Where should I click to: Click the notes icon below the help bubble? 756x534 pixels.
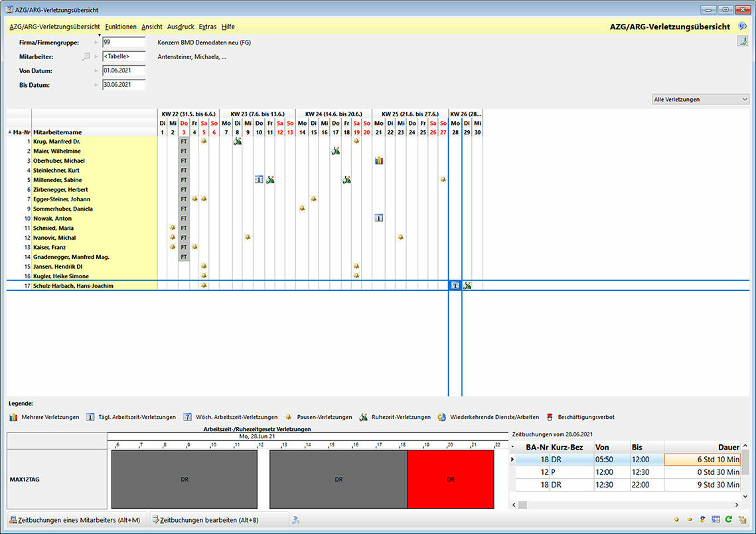742,42
